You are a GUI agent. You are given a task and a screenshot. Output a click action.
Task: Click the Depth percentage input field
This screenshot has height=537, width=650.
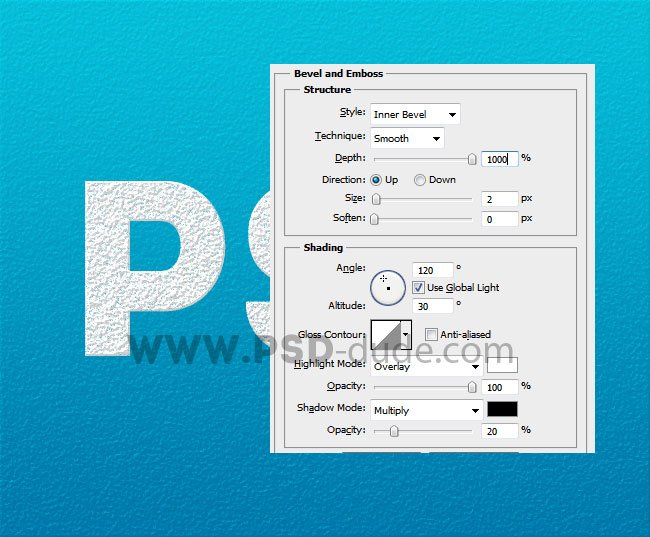(x=500, y=159)
